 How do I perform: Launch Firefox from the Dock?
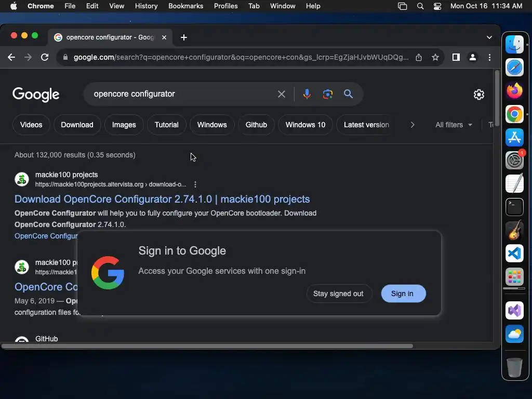[514, 90]
